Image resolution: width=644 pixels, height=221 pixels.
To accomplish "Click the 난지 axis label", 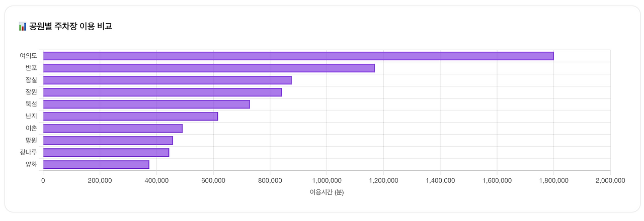I will tap(31, 116).
